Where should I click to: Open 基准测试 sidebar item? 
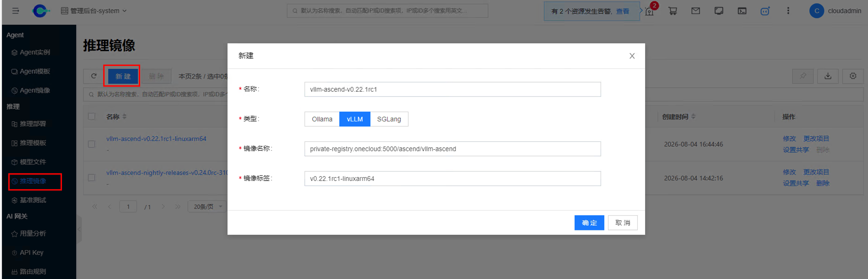[33, 200]
